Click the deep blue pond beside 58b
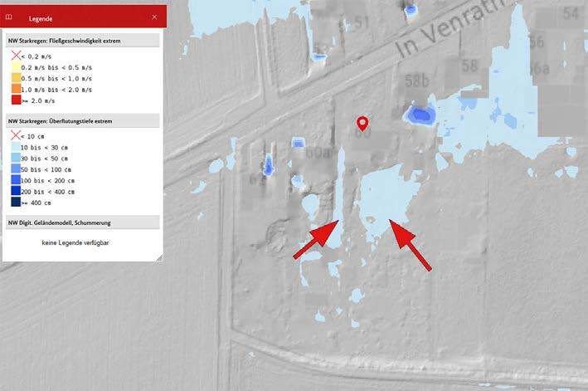Viewport: 588px width, 391px height. coord(420,114)
